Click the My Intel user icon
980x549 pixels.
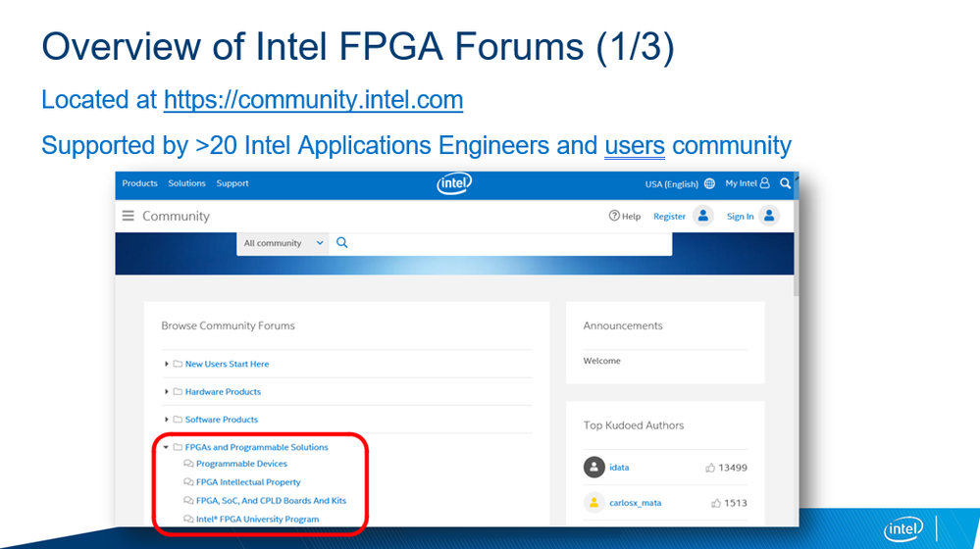pos(765,183)
